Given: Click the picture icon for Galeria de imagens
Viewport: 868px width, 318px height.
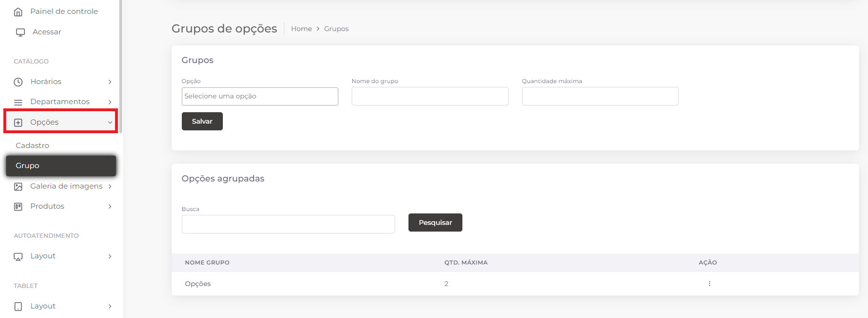Looking at the screenshot, I should 18,187.
